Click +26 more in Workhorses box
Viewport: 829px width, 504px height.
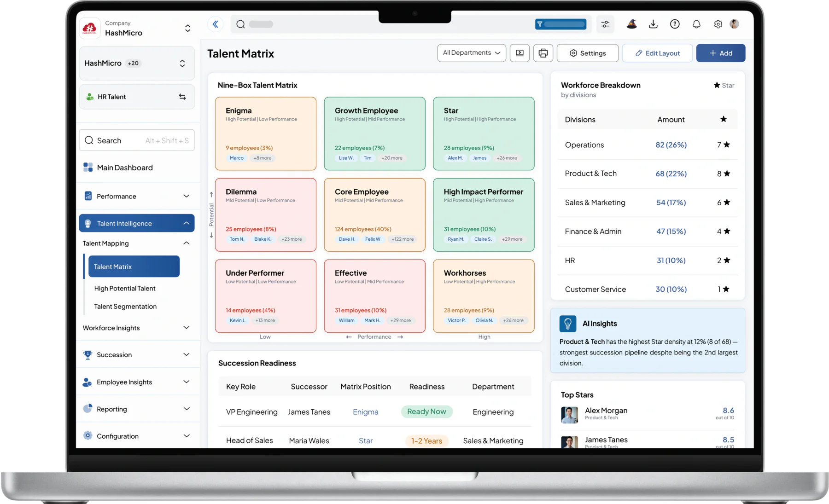point(513,320)
